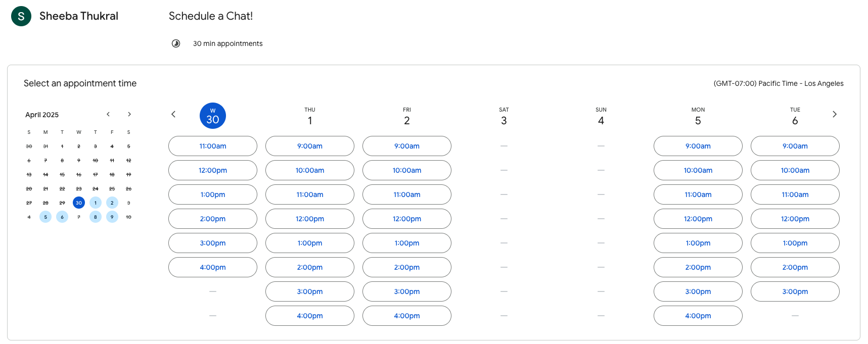Choose the 4:00pm slot on Monday 5
This screenshot has width=868, height=344.
tap(698, 316)
